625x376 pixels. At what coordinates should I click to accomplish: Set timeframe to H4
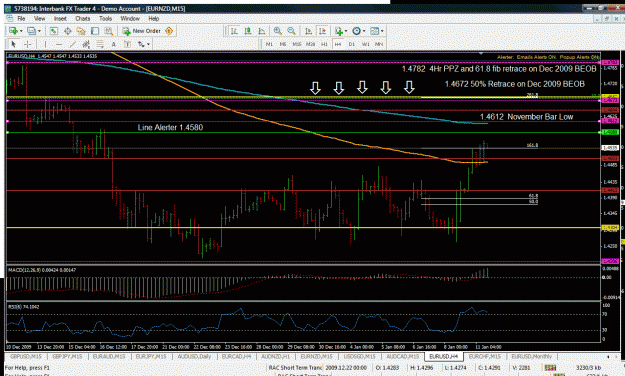click(x=338, y=44)
